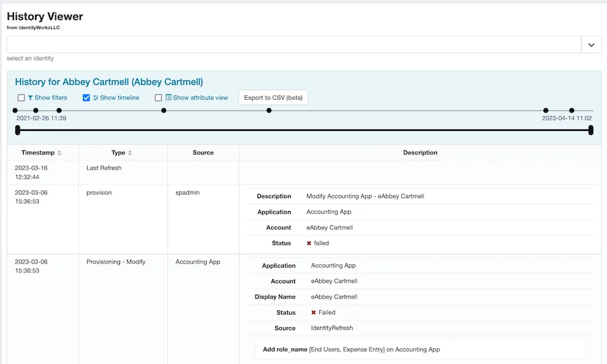
Task: Enable the Show filters checkbox
Action: coord(21,98)
